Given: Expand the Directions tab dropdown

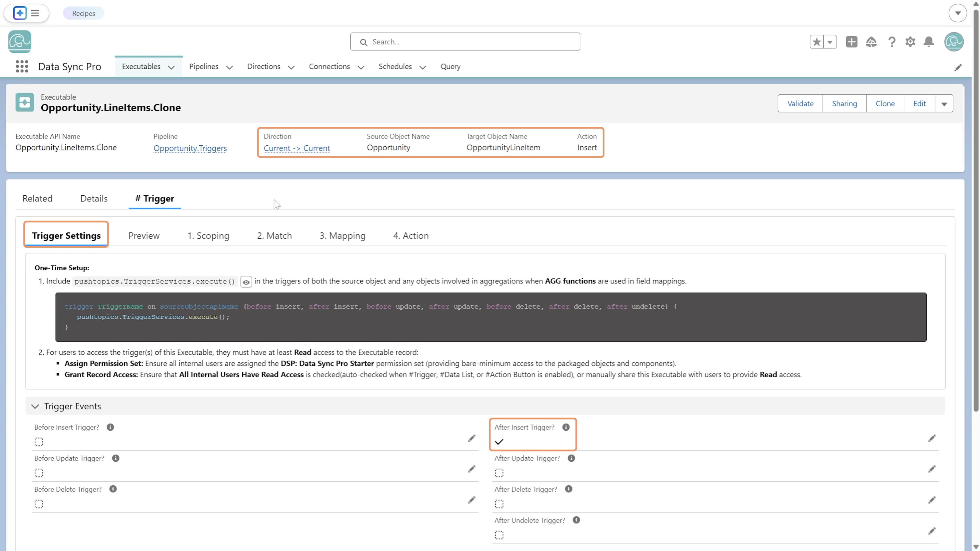Looking at the screenshot, I should pos(291,67).
